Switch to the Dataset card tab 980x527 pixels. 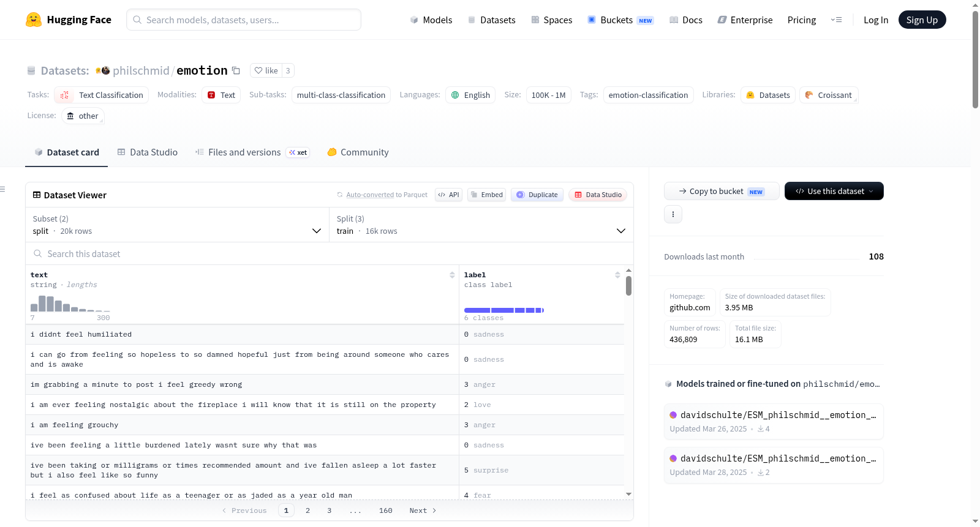66,152
